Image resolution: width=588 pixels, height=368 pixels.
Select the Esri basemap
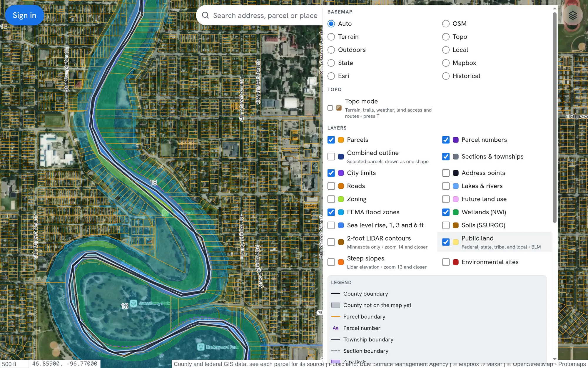tap(331, 76)
